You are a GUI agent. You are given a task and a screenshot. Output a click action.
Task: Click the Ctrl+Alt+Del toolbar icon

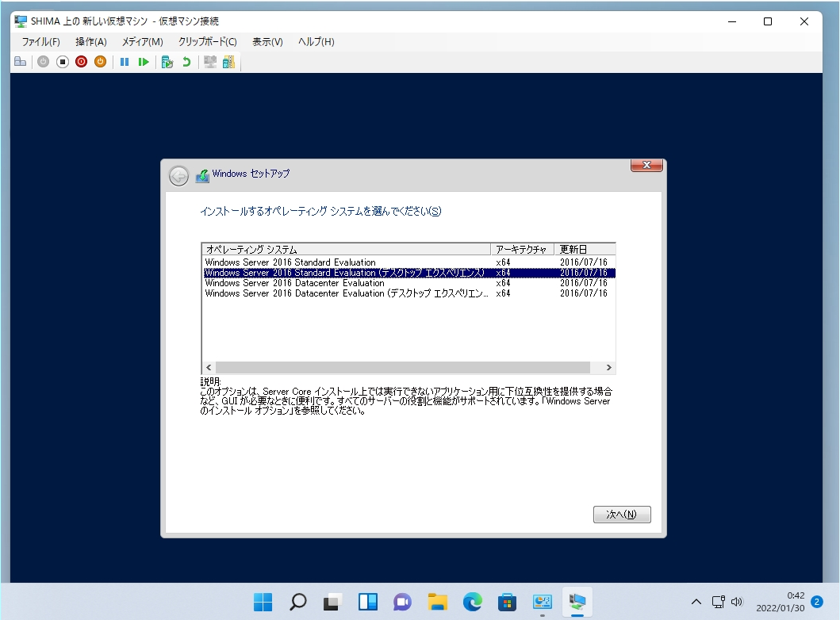click(21, 62)
